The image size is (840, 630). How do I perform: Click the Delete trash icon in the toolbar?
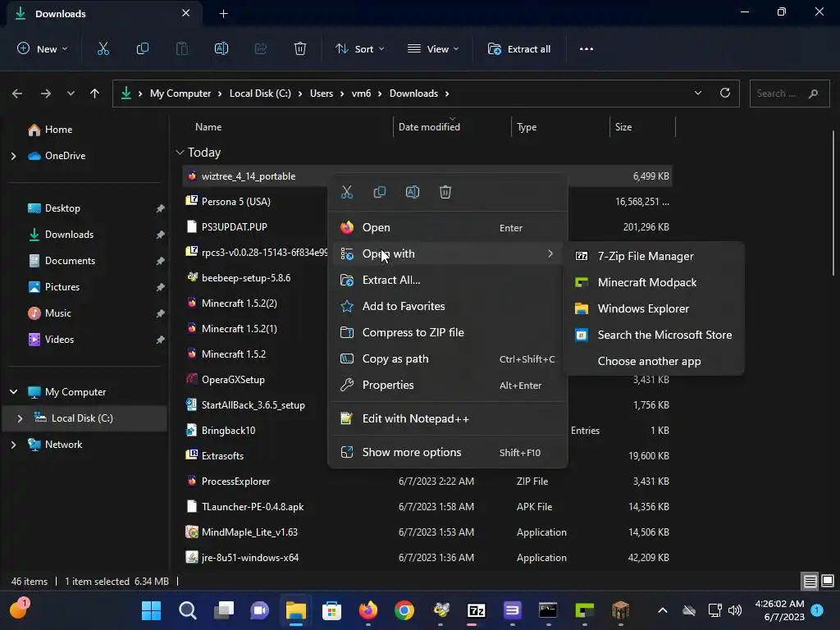coord(300,48)
